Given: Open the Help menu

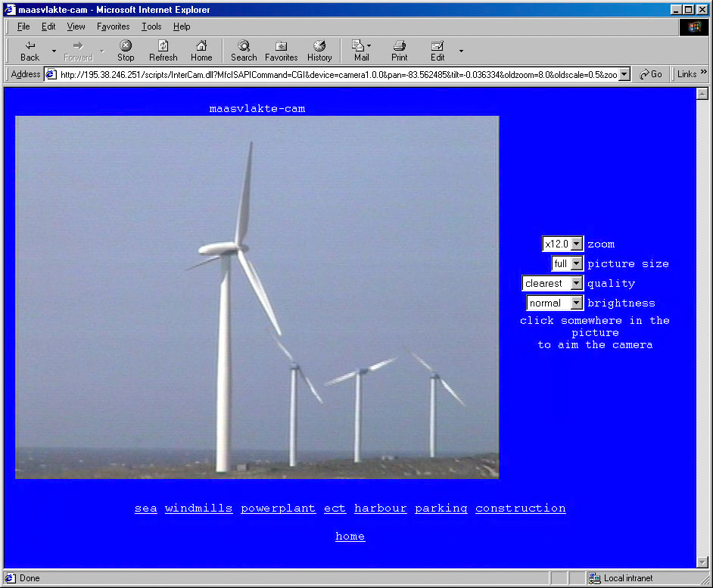Looking at the screenshot, I should (182, 26).
